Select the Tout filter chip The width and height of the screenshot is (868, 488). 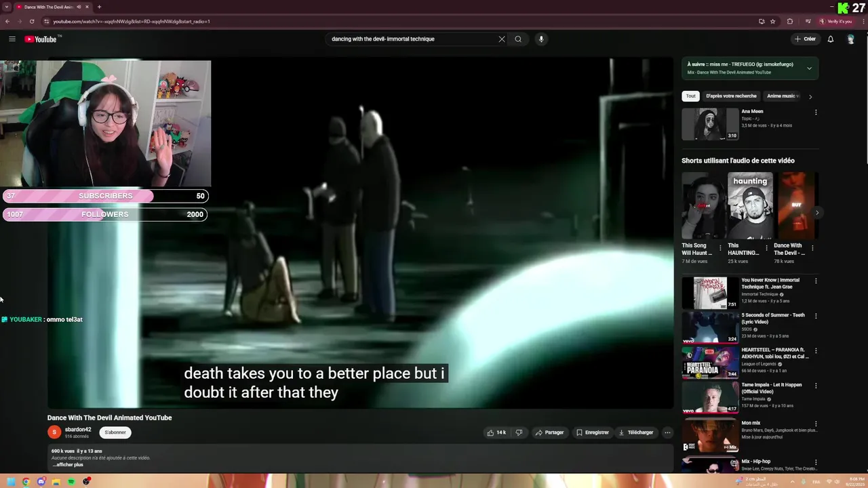(x=690, y=96)
